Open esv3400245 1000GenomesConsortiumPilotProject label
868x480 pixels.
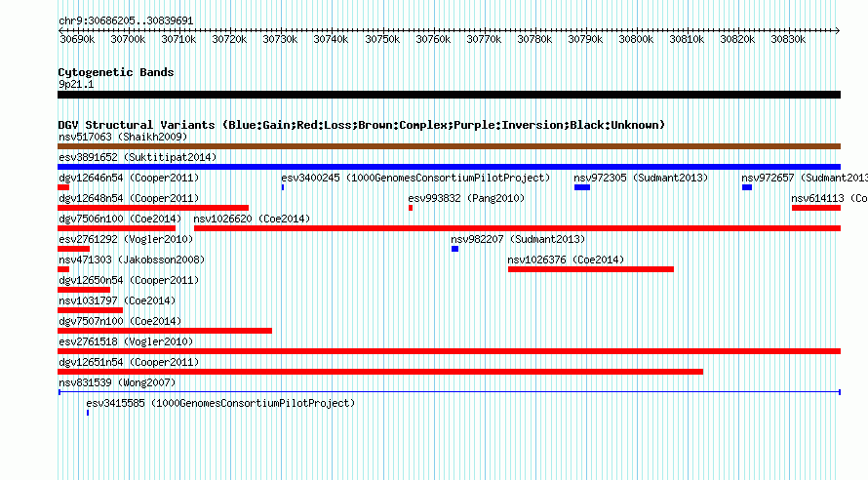click(x=415, y=178)
